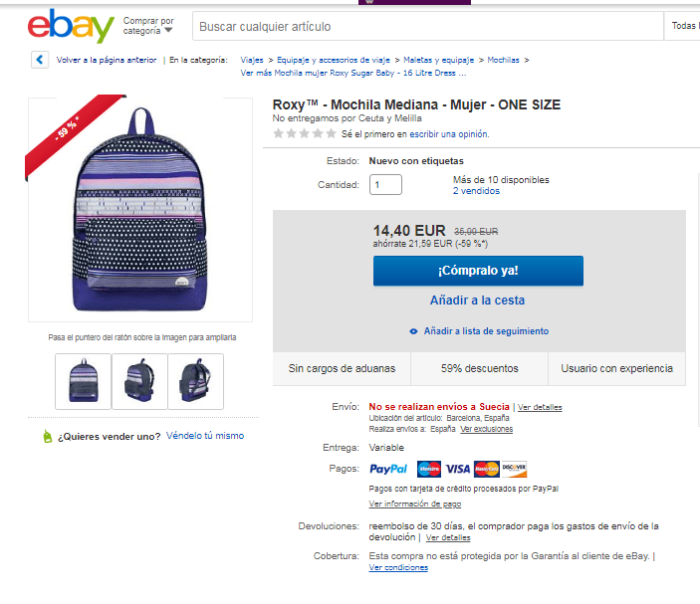Viewport: 700px width, 604px height.
Task: Click Añadir a la cesta link
Action: tap(477, 301)
